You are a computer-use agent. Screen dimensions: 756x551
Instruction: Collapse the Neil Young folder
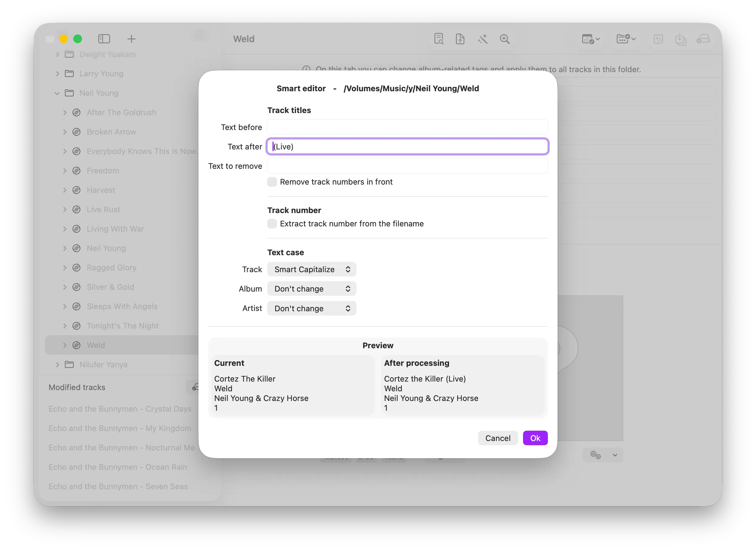tap(57, 93)
